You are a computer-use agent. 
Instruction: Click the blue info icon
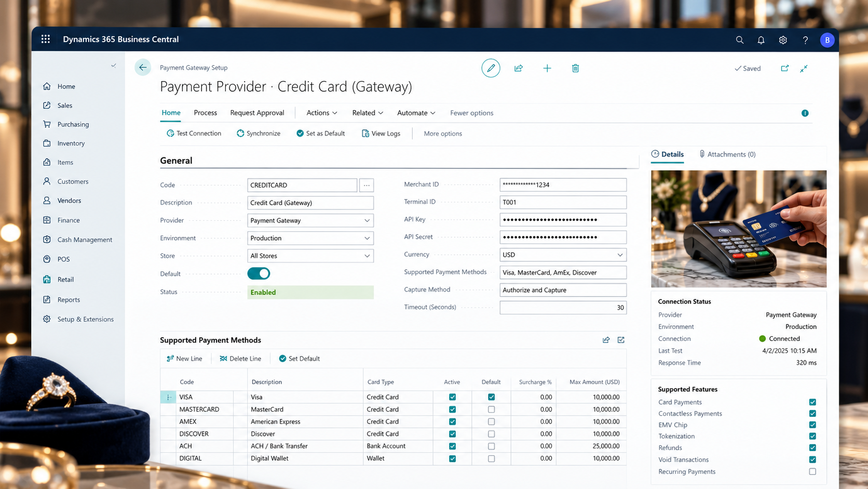(805, 113)
